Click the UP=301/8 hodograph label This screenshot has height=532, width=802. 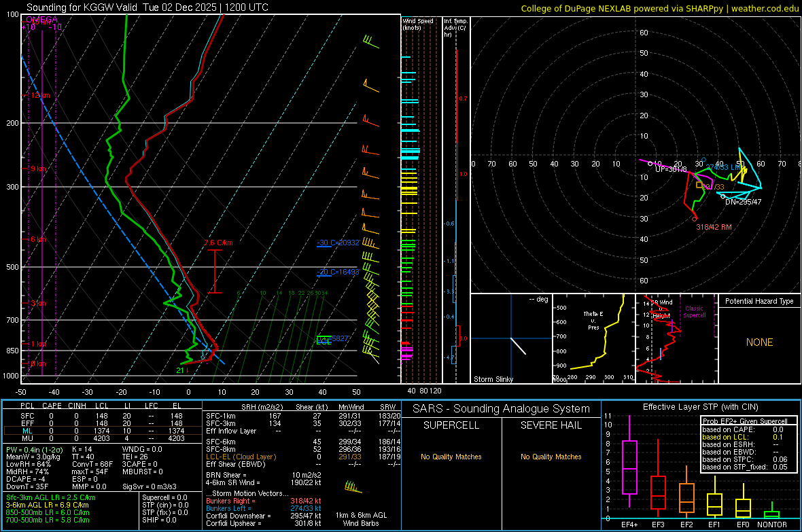tap(671, 169)
